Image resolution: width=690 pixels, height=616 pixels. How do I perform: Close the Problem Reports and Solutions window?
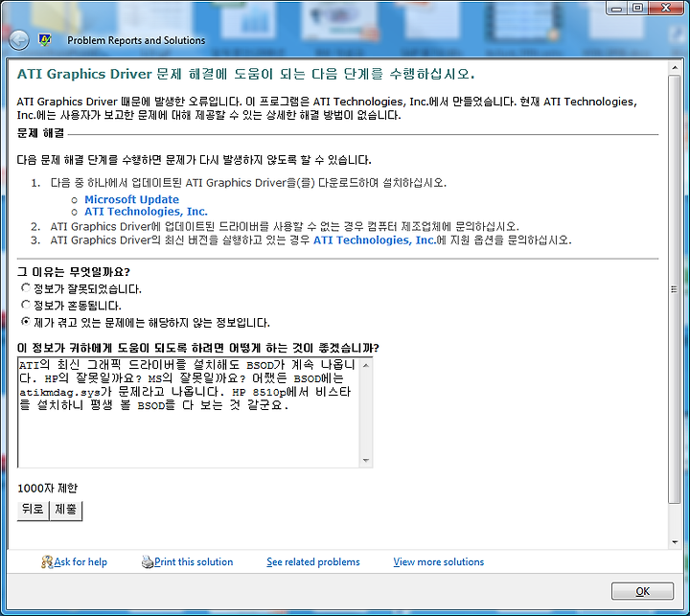[666, 8]
